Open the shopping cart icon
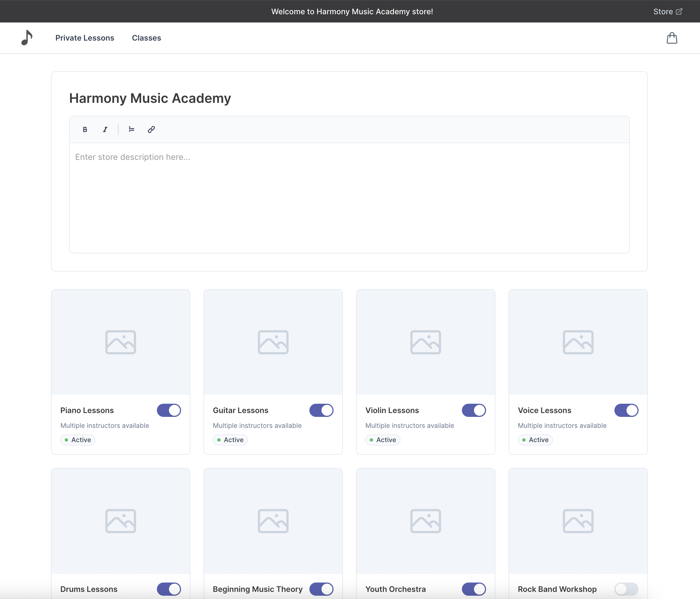This screenshot has height=599, width=700. click(672, 38)
